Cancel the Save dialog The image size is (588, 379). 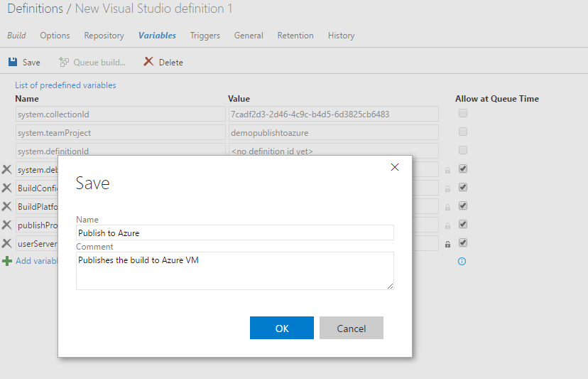pos(351,328)
